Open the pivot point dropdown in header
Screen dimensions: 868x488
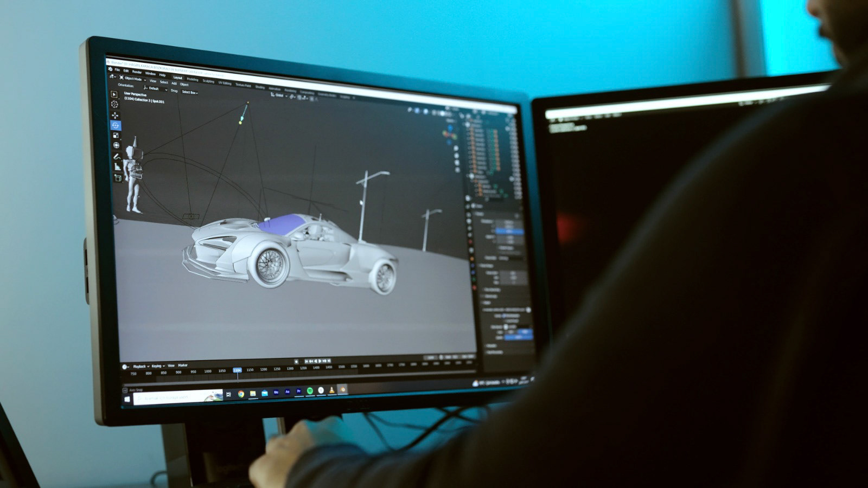(292, 97)
